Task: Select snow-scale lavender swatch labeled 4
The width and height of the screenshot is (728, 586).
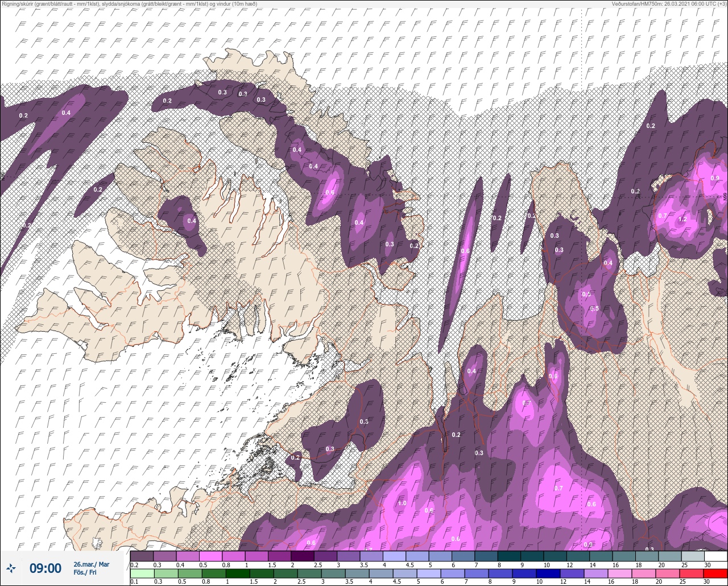Action: (x=394, y=556)
